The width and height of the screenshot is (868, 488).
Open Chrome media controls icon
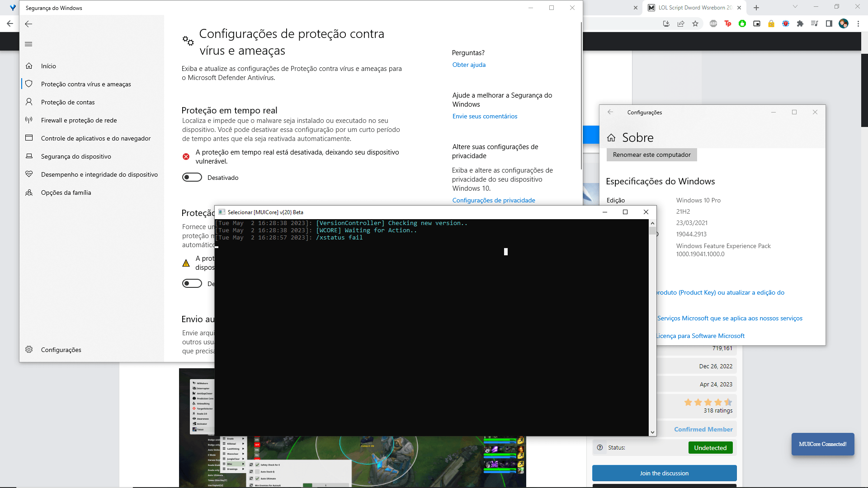pyautogui.click(x=815, y=23)
